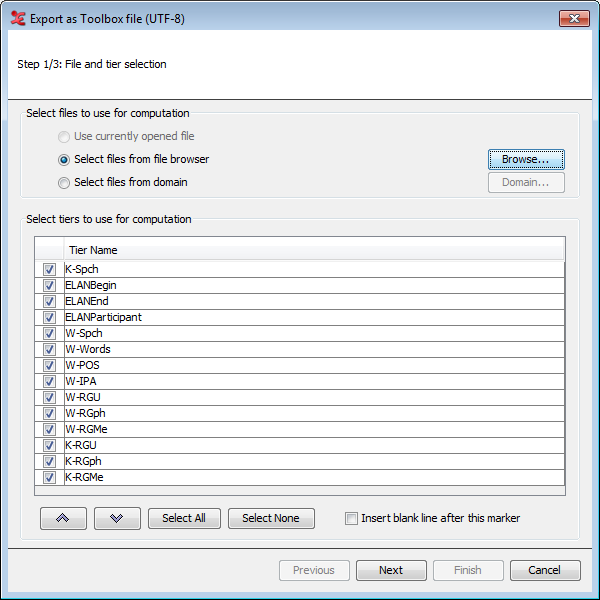Click the move tier up arrow button

[x=63, y=518]
